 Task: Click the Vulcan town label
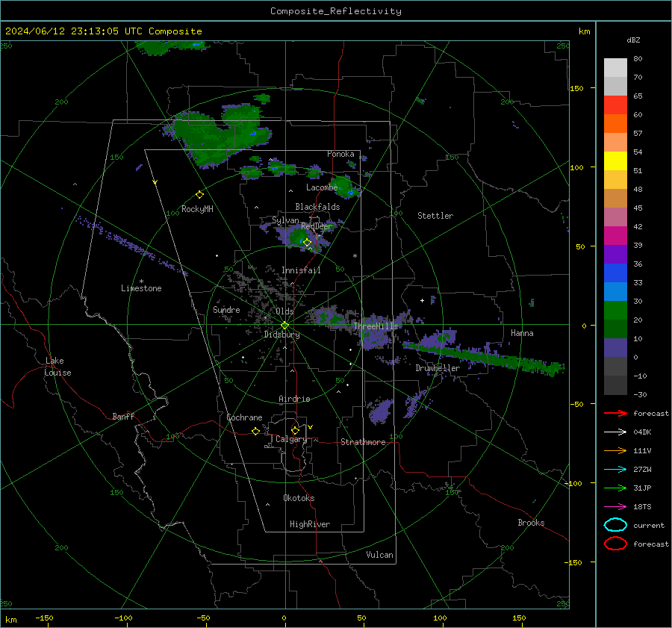[x=379, y=555]
